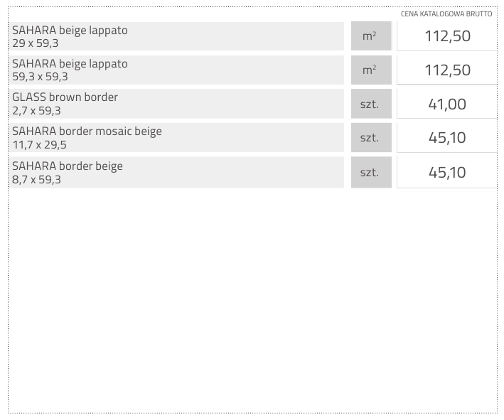The height and width of the screenshot is (420, 504).
Task: Select the 8,7 x 59,3 dimensions text
Action: [36, 180]
